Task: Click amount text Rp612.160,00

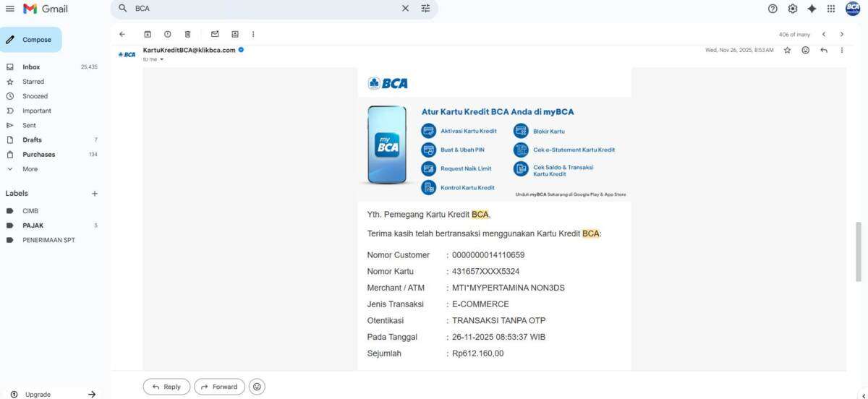Action: (477, 353)
